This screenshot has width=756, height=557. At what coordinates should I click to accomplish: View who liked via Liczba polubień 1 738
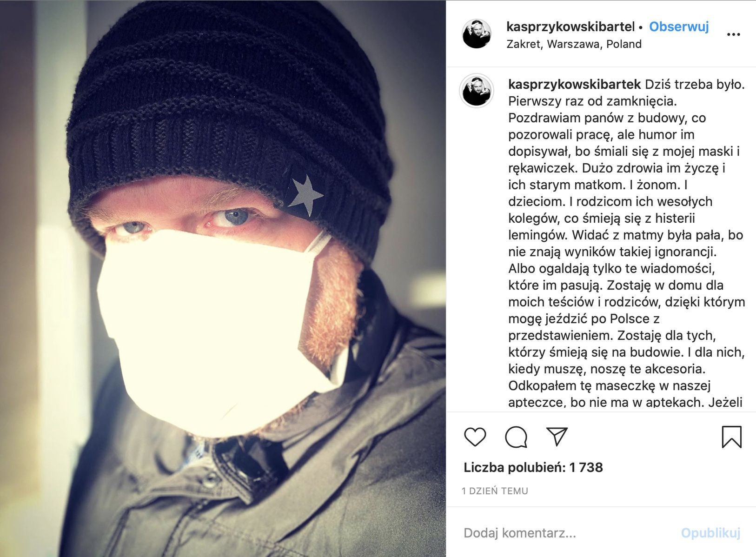click(533, 467)
